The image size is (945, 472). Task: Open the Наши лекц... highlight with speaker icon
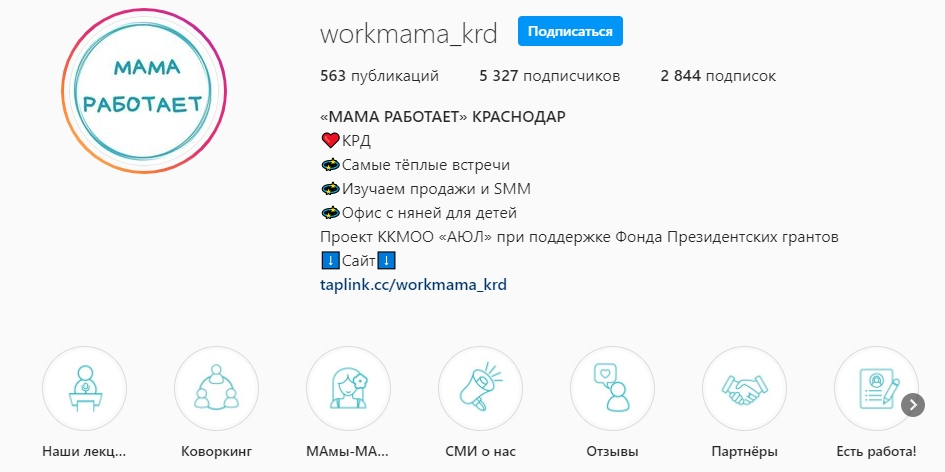pyautogui.click(x=84, y=389)
